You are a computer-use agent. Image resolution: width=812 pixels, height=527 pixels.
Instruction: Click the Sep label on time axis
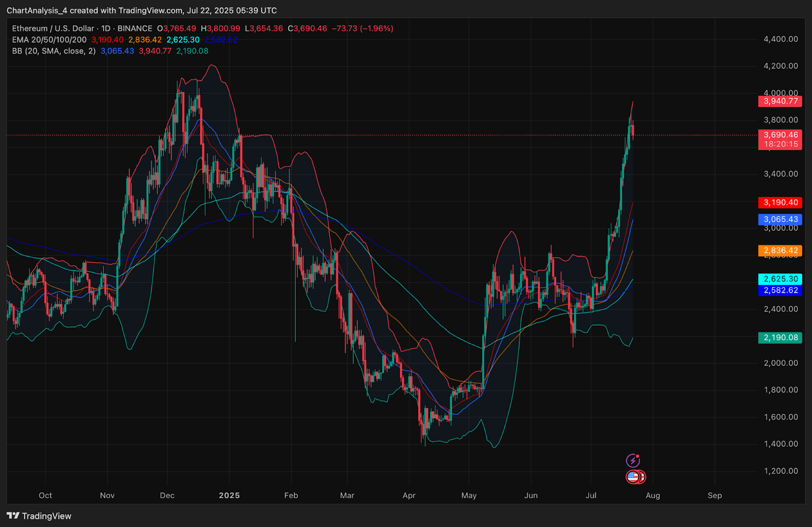click(x=715, y=496)
